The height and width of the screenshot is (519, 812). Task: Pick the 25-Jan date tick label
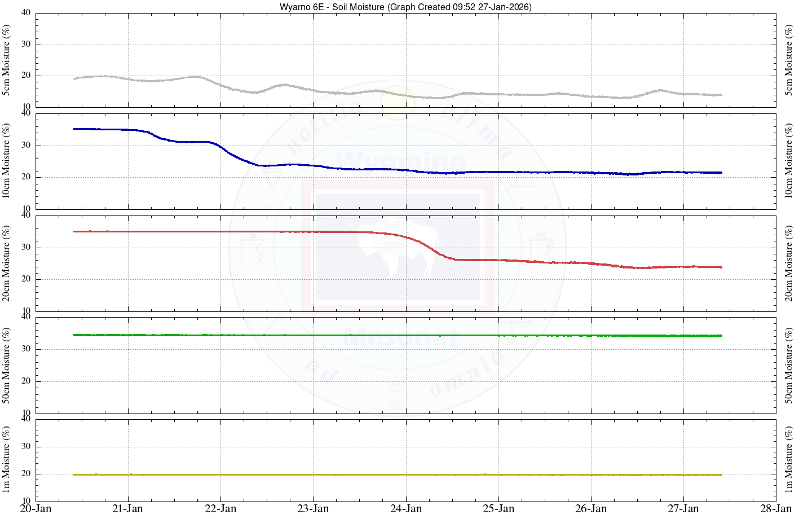498,509
